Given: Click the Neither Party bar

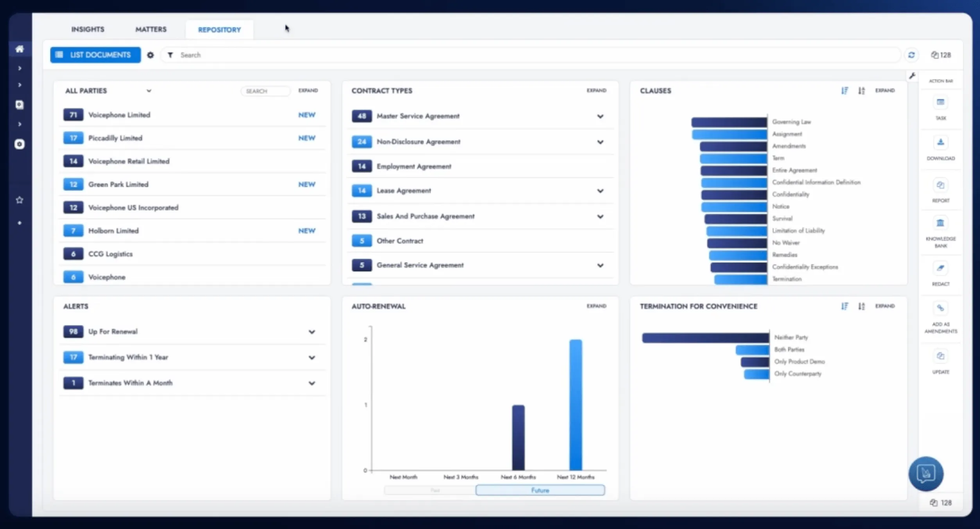Looking at the screenshot, I should (706, 338).
